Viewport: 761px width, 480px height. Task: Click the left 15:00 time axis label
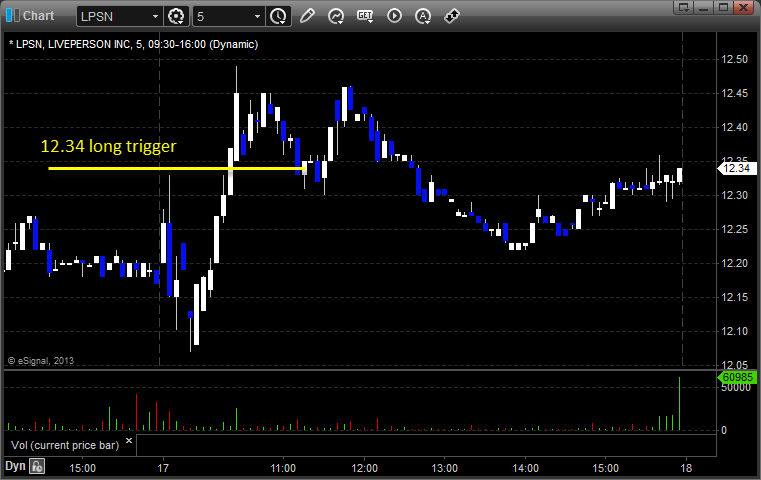coord(83,468)
